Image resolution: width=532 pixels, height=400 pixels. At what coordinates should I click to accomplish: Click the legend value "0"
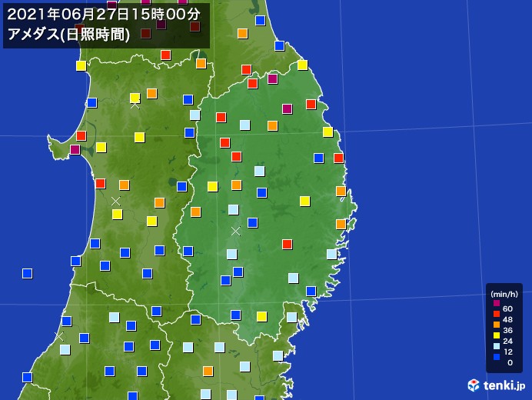click(510, 362)
